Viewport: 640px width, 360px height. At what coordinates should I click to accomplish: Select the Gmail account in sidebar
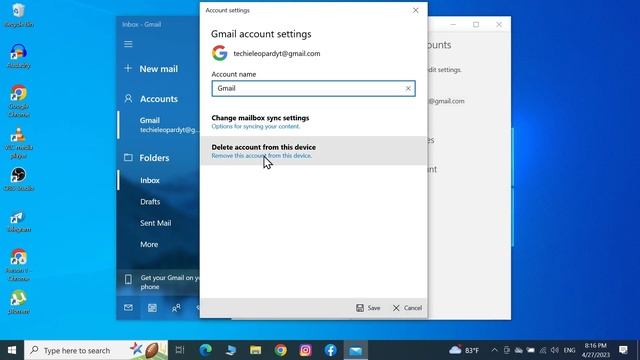[x=158, y=125]
